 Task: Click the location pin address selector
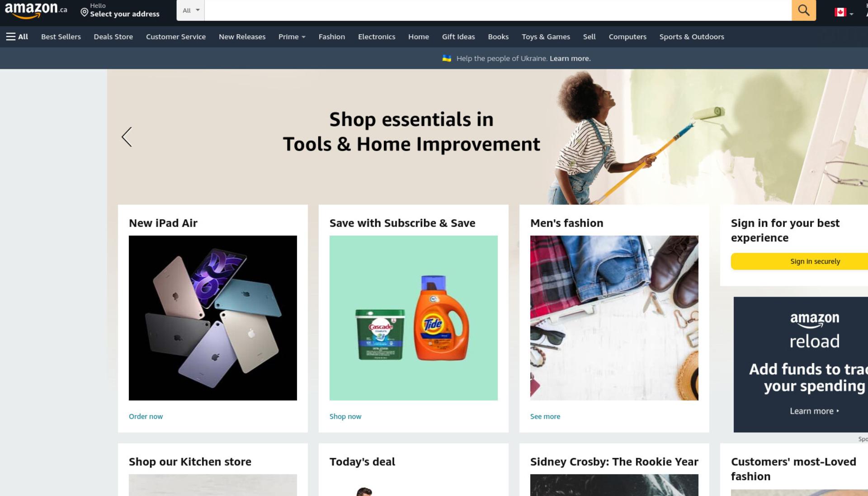(120, 10)
